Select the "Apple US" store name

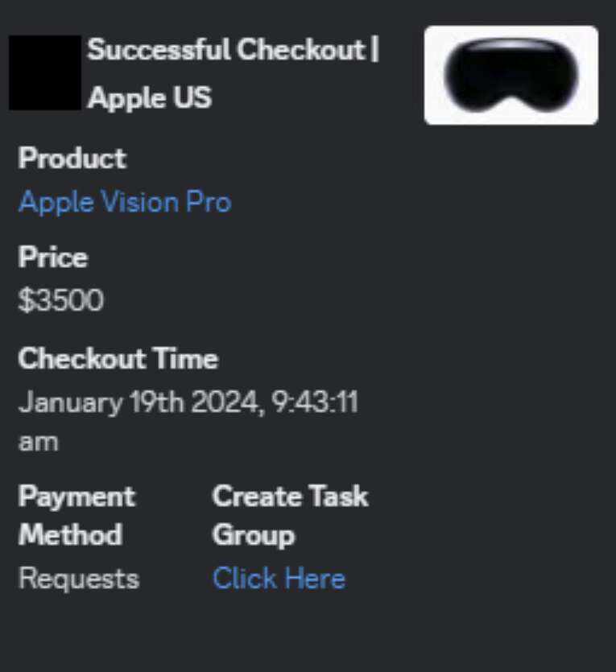[x=150, y=98]
